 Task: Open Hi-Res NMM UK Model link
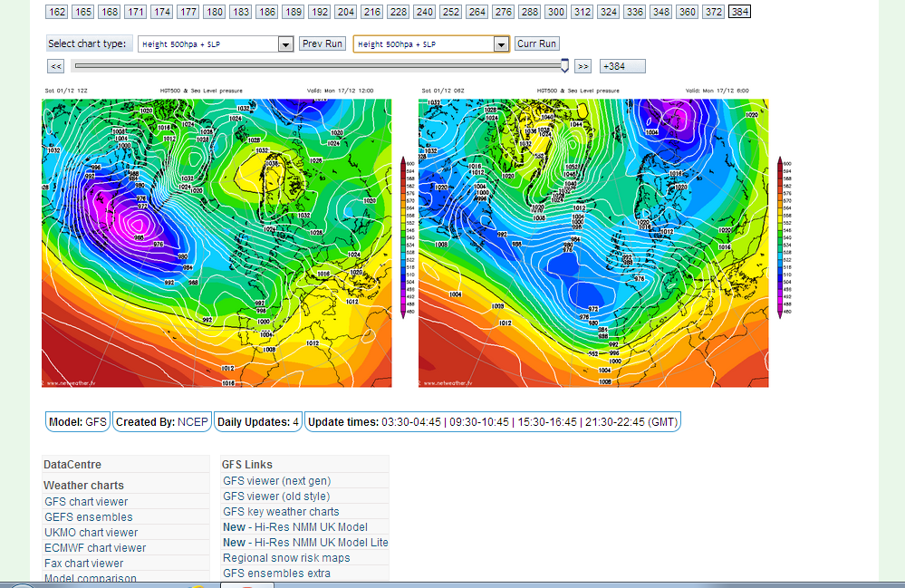pyautogui.click(x=295, y=526)
